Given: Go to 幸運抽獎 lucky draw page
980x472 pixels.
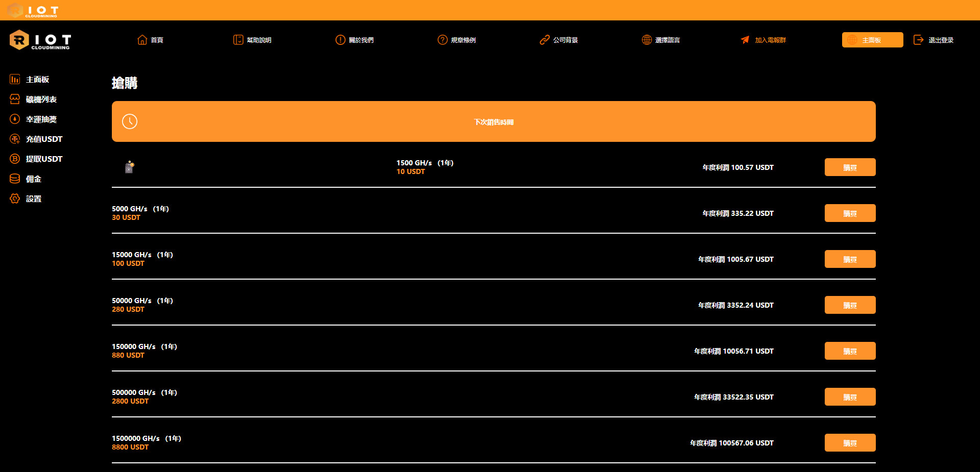Looking at the screenshot, I should point(41,119).
